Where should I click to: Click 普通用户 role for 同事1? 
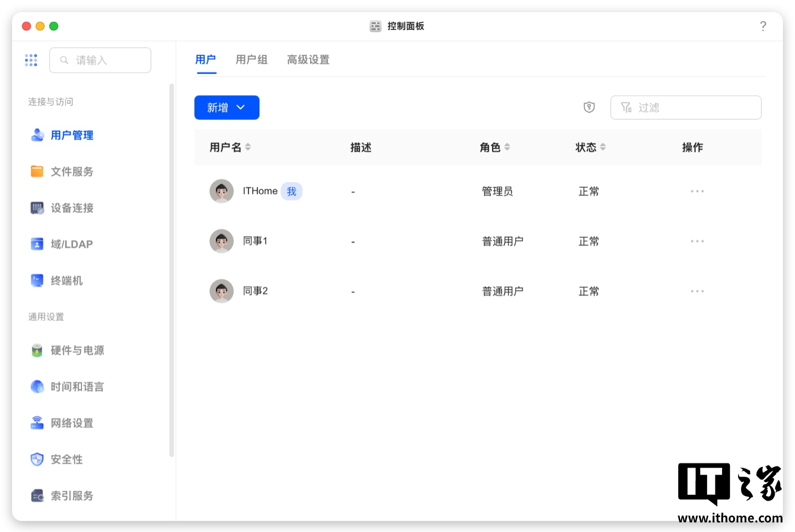click(503, 241)
